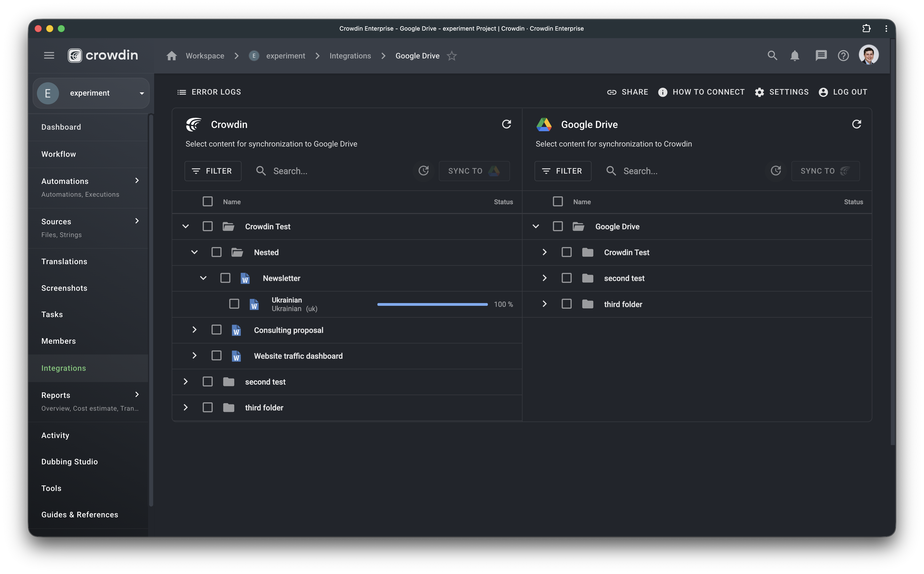Screen dimensions: 924x574
Task: Open global search magnifier icon
Action: pyautogui.click(x=772, y=56)
